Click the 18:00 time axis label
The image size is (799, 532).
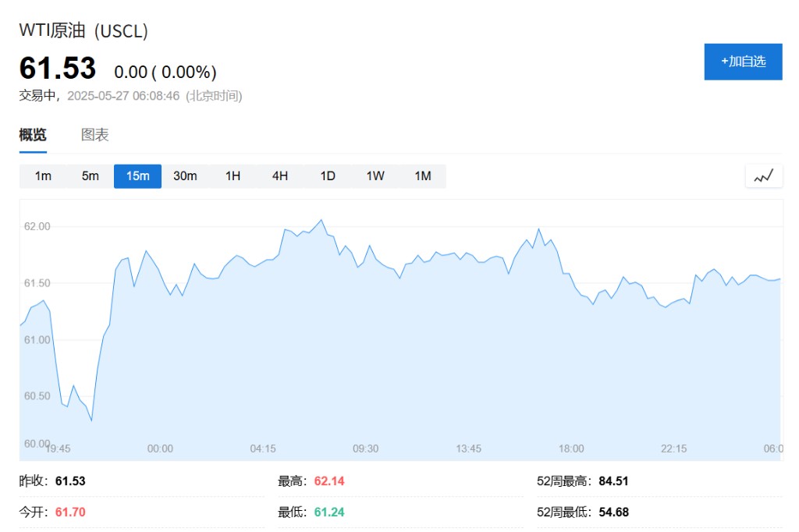[570, 449]
